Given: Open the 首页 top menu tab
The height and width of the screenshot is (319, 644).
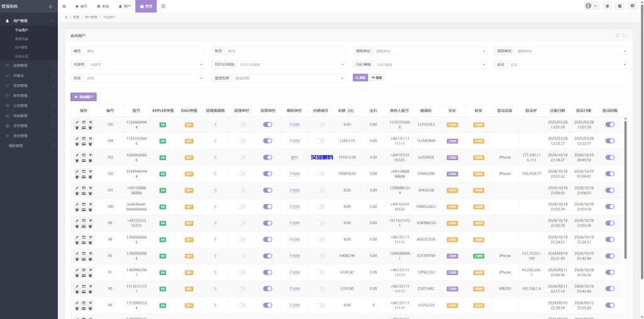Looking at the screenshot, I should (82, 6).
